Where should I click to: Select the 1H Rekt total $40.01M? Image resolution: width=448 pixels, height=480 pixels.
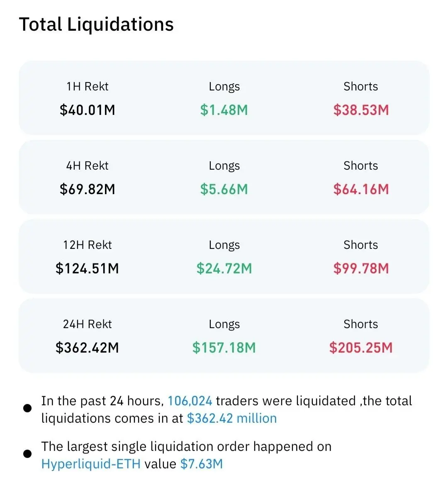coord(88,110)
